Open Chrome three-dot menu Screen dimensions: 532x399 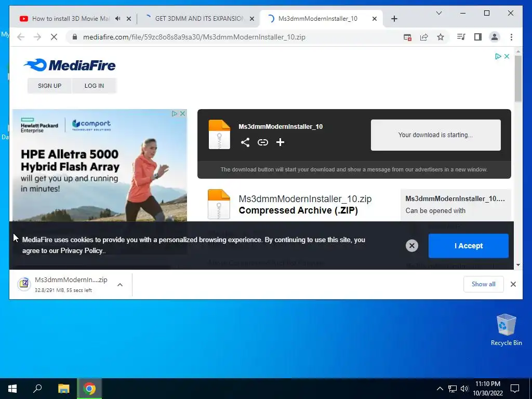[511, 37]
